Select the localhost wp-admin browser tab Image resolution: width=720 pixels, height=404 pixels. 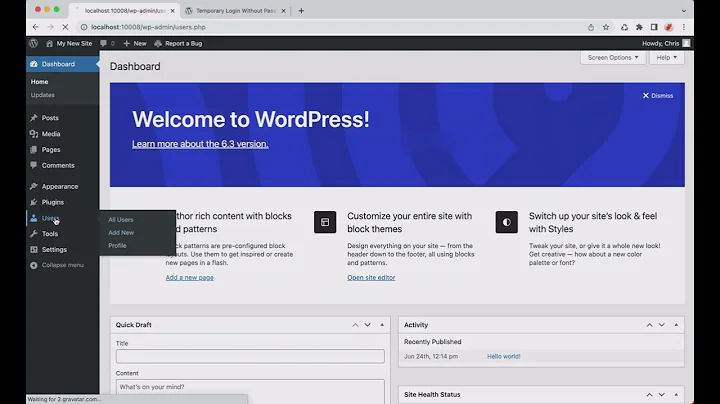coord(124,11)
